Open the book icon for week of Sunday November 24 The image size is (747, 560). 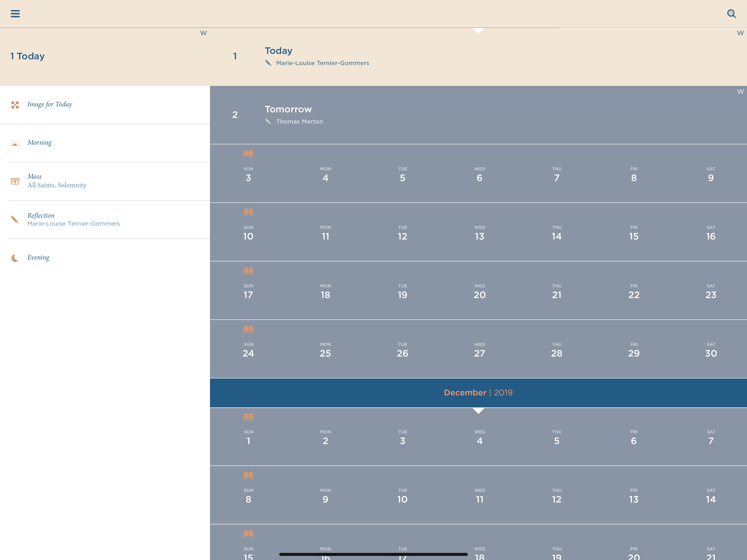coord(248,329)
